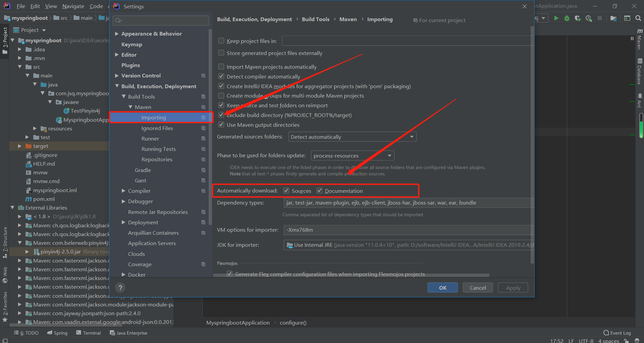Screen dimensions: 644x343
Task: Click the settings search field
Action: 161,20
